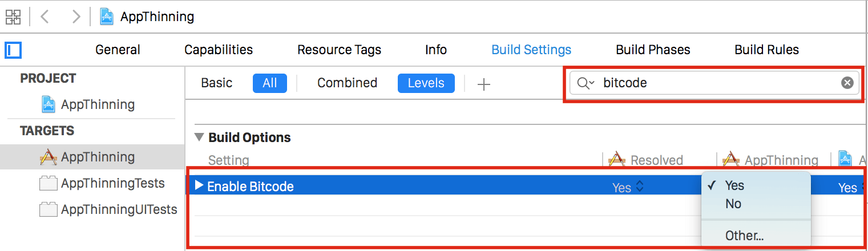Go back with the left arrow
The width and height of the screenshot is (868, 251).
click(x=45, y=17)
